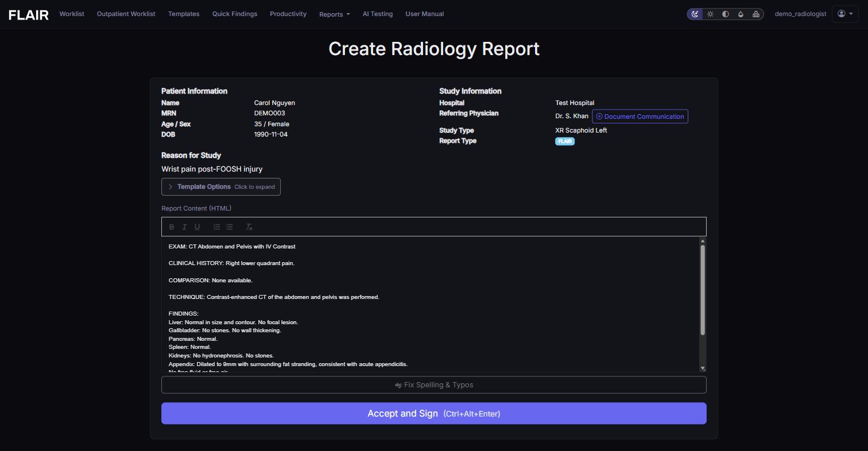Screen dimensions: 868x451
Task: Open the user account dropdown
Action: [x=845, y=14]
